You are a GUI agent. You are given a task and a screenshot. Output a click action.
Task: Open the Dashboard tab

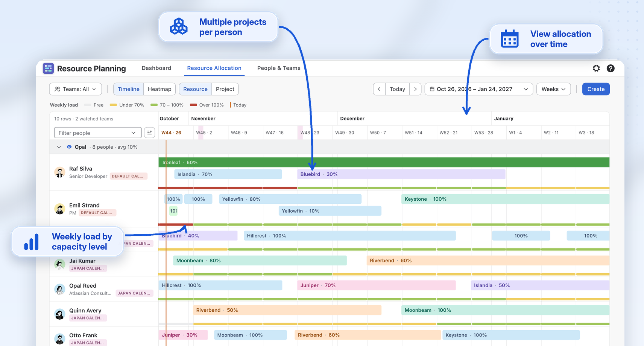pos(156,68)
